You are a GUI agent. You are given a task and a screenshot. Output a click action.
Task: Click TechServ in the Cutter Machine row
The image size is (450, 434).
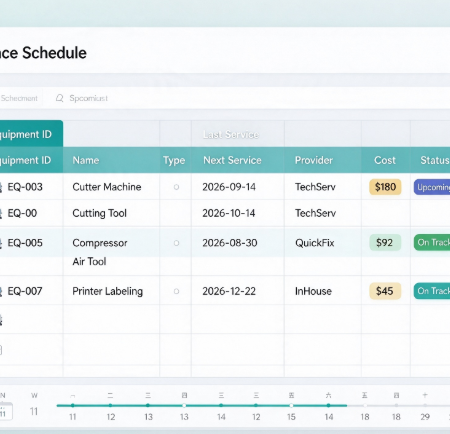point(315,187)
